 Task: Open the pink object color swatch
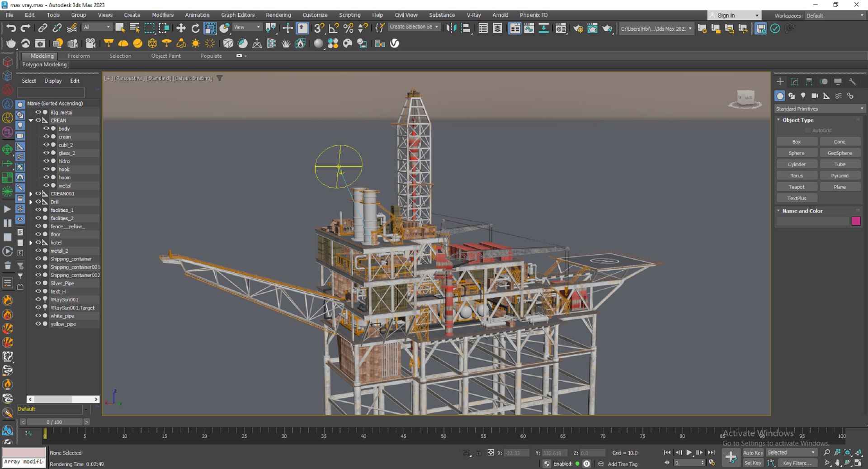(x=856, y=221)
